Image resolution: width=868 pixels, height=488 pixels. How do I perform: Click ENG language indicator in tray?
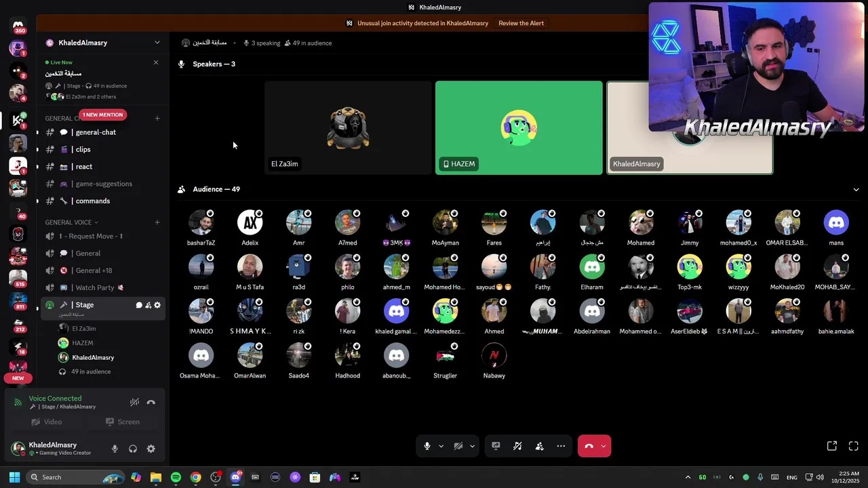click(x=792, y=477)
